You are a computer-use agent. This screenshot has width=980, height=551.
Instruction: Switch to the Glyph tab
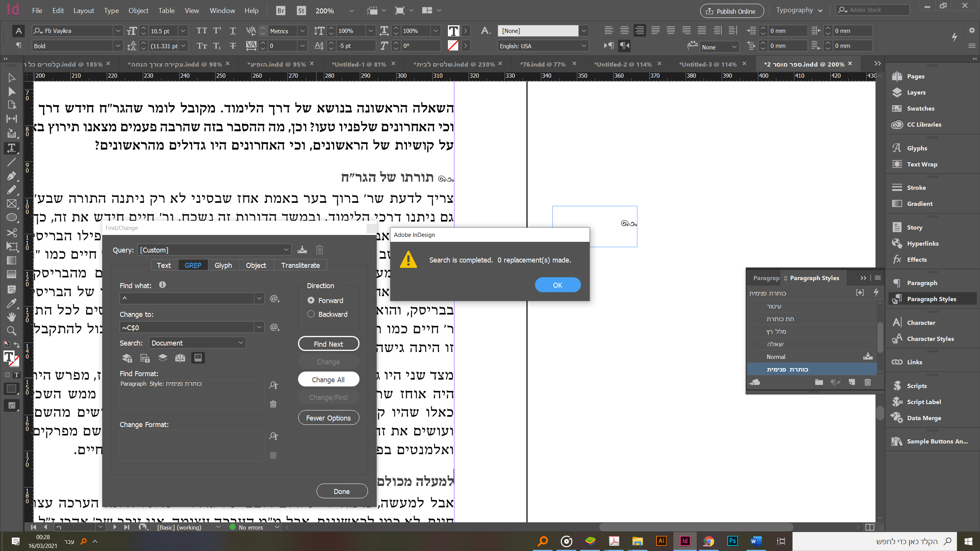[x=223, y=265]
